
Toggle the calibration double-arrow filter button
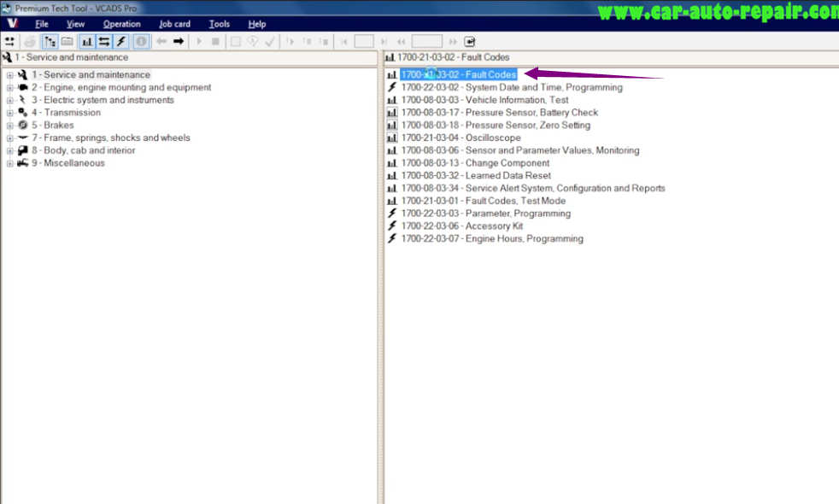(104, 41)
